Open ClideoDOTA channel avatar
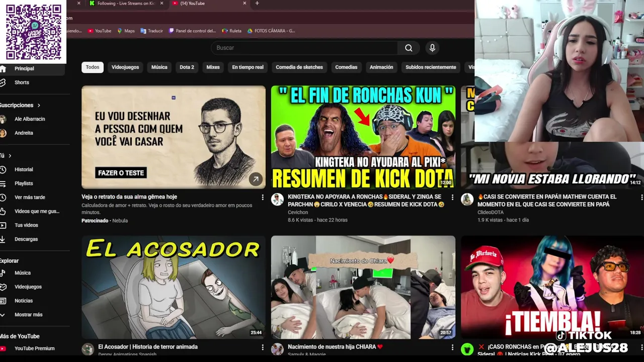This screenshot has height=362, width=644. [467, 199]
